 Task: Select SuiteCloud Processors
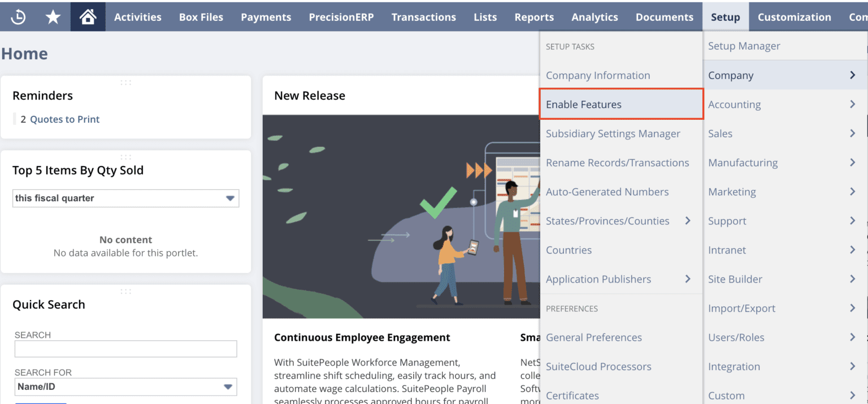coord(598,366)
